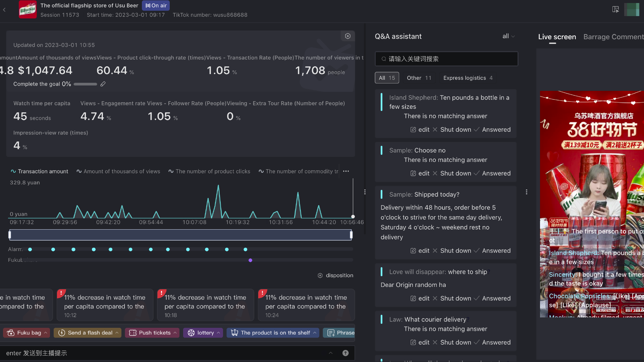The image size is (644, 362).
Task: Click the send arrow icon in prompt bar
Action: [345, 353]
